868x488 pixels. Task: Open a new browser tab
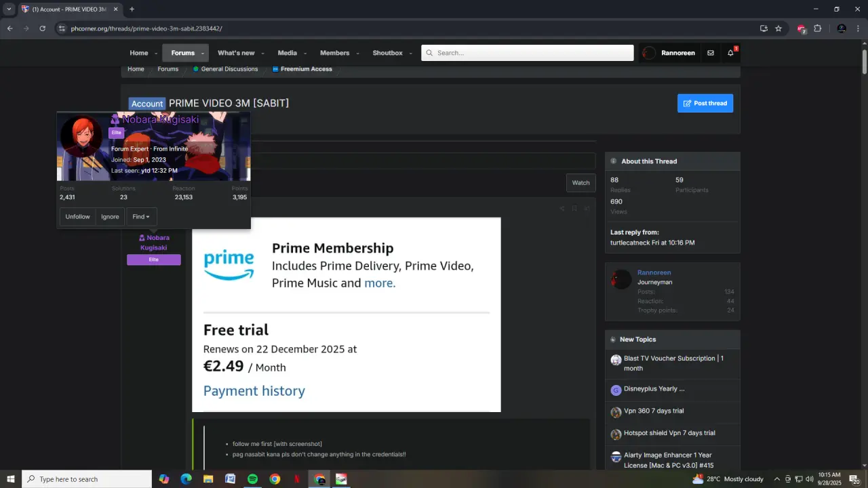click(x=132, y=9)
